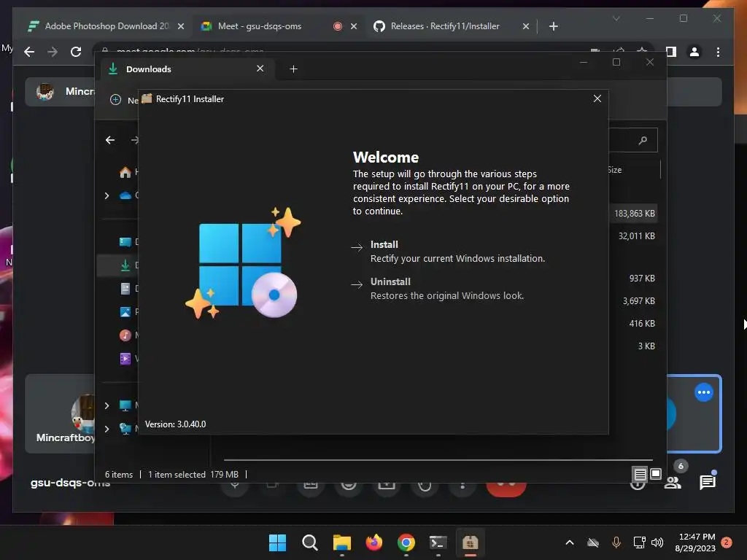This screenshot has height=560, width=747.
Task: Click Meet recording indicator on tab
Action: click(337, 26)
